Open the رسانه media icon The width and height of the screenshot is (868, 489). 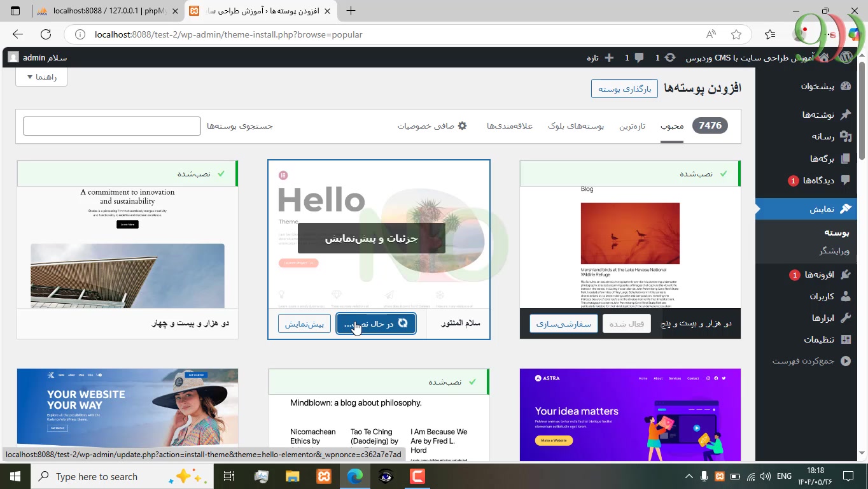(x=846, y=136)
